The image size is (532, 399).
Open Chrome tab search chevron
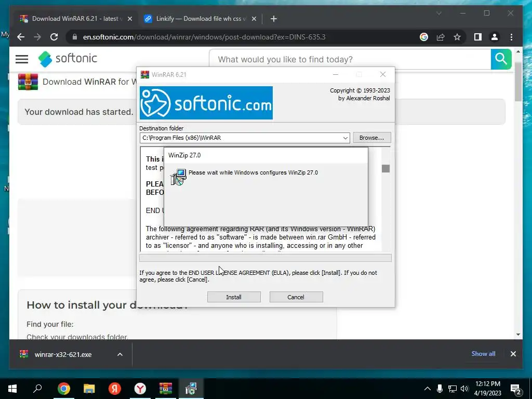(438, 13)
